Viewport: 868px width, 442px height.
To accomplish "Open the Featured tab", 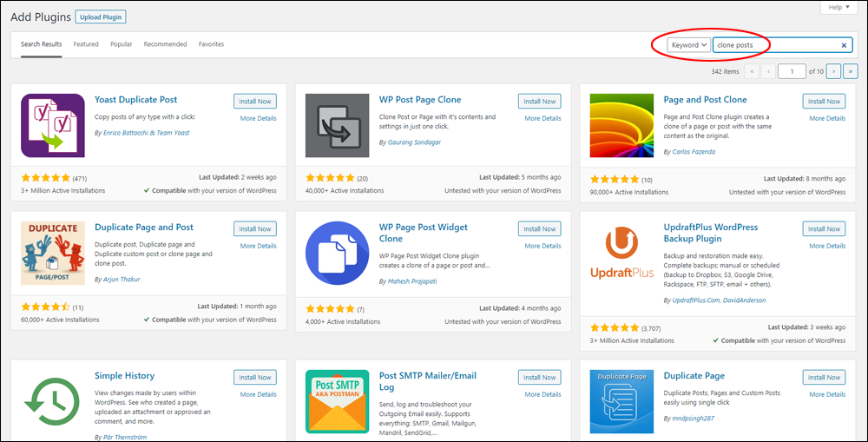I will (x=86, y=44).
